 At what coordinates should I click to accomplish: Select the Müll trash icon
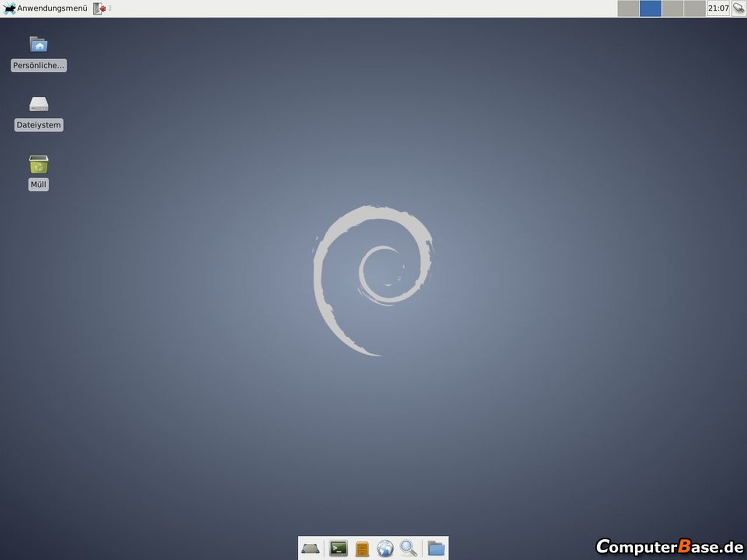click(x=39, y=164)
